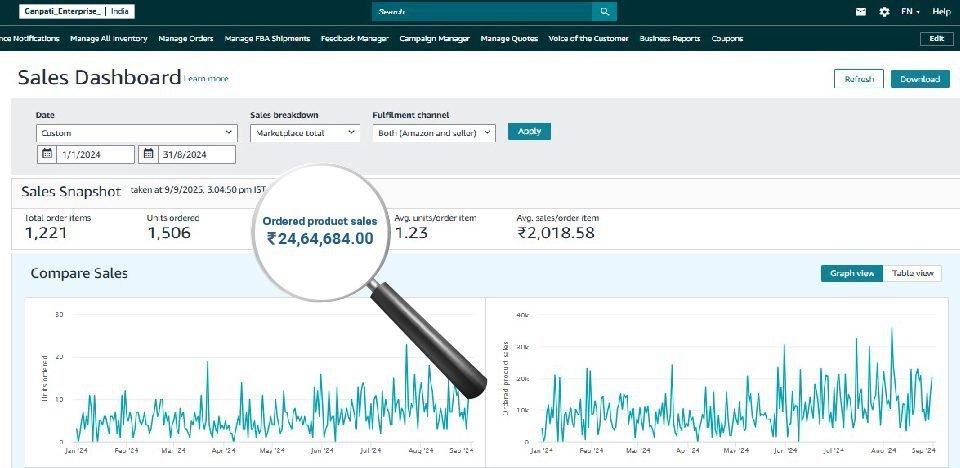Open the Business Reports menu
The height and width of the screenshot is (468, 960).
[x=669, y=39]
